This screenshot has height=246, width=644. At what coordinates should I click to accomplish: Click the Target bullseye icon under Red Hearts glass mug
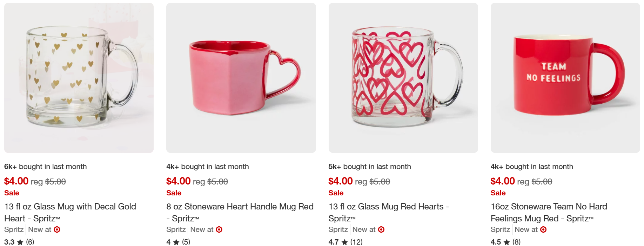pos(381,229)
